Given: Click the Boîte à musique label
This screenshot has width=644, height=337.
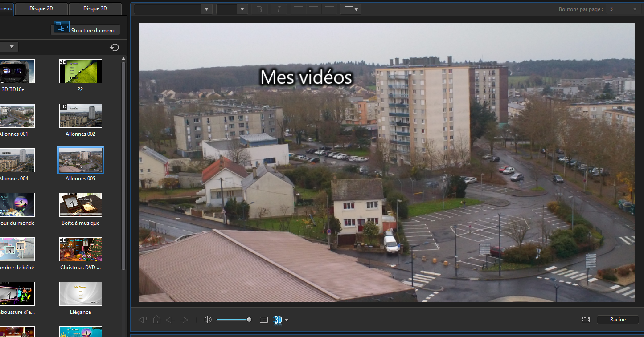Looking at the screenshot, I should pos(81,223).
